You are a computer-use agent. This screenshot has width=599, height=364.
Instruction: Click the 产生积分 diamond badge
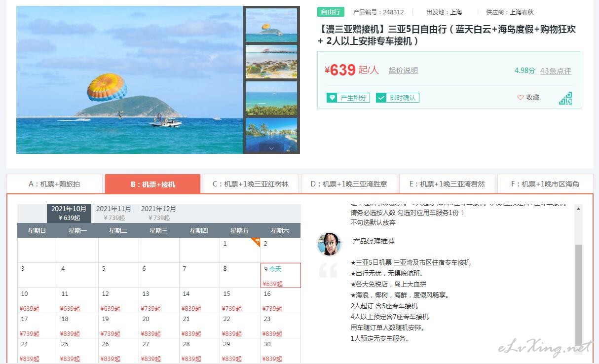(x=348, y=98)
